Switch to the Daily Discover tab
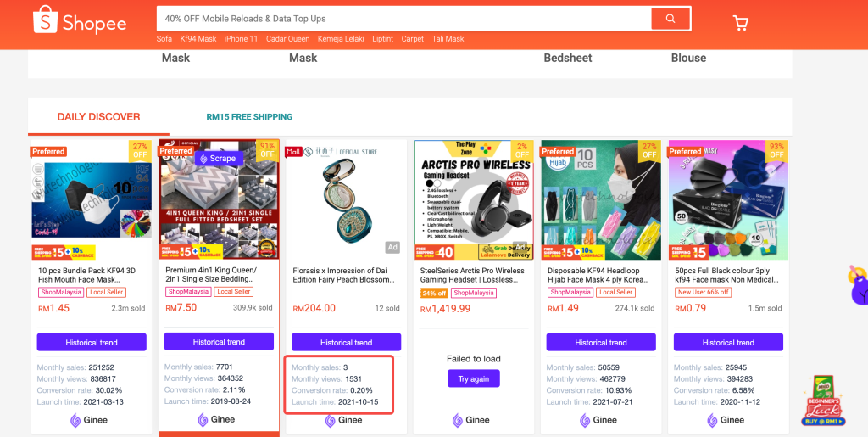This screenshot has width=868, height=437. pyautogui.click(x=99, y=117)
